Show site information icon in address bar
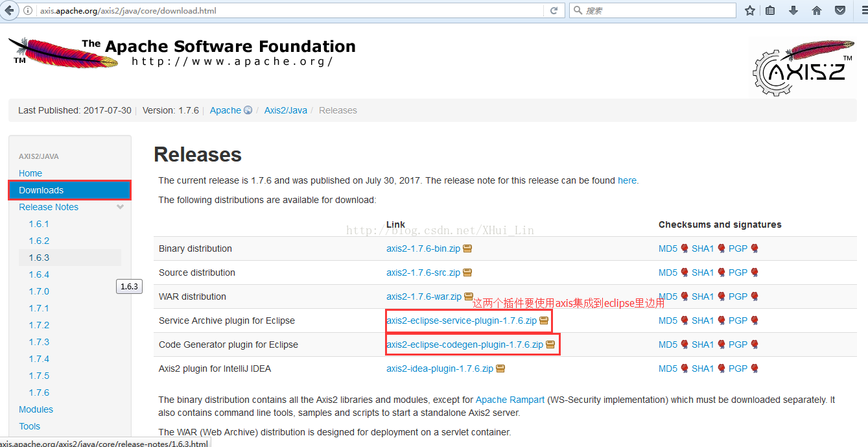The image size is (868, 447). click(x=28, y=10)
